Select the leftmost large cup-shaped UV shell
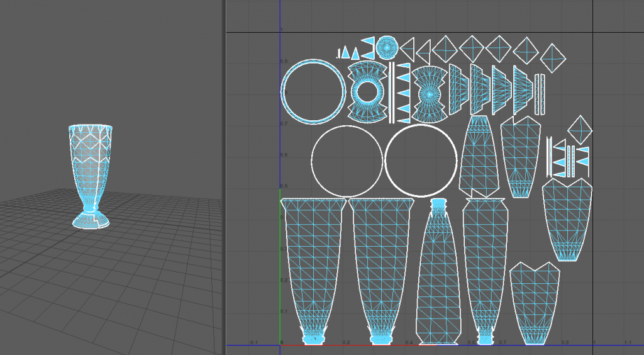Screen dimensions: 644x355 pos(313,264)
